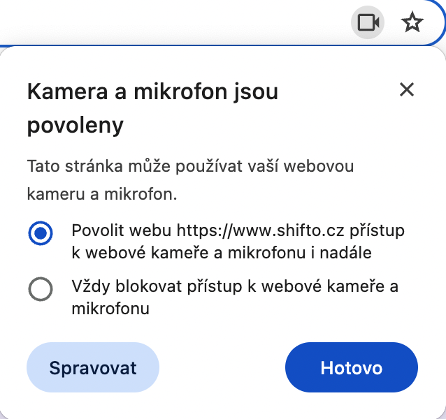Image resolution: width=446 pixels, height=420 pixels.
Task: Confirm the choice with the Hotovo button
Action: [x=351, y=367]
